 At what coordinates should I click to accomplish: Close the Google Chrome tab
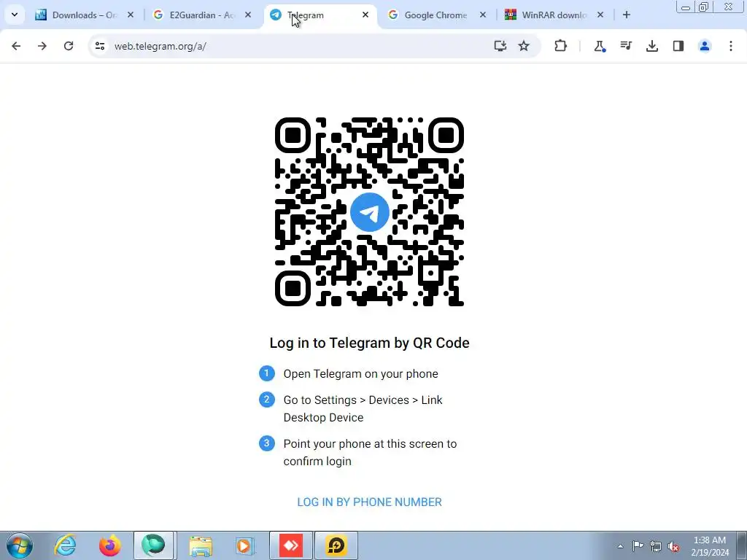[483, 15]
